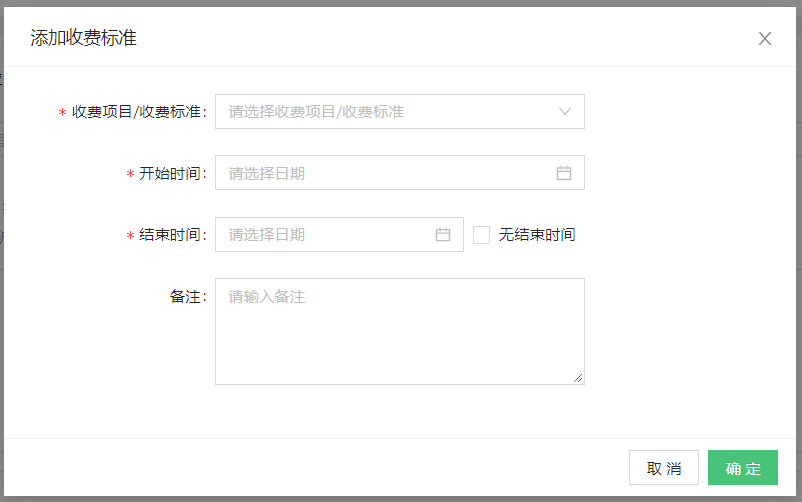
Task: Enable the 无结束时间 checkbox
Action: point(481,235)
